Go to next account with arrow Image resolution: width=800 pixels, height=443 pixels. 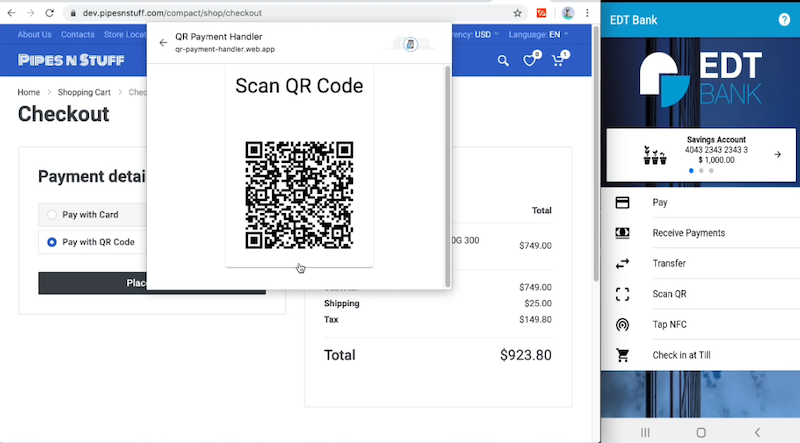tap(777, 154)
